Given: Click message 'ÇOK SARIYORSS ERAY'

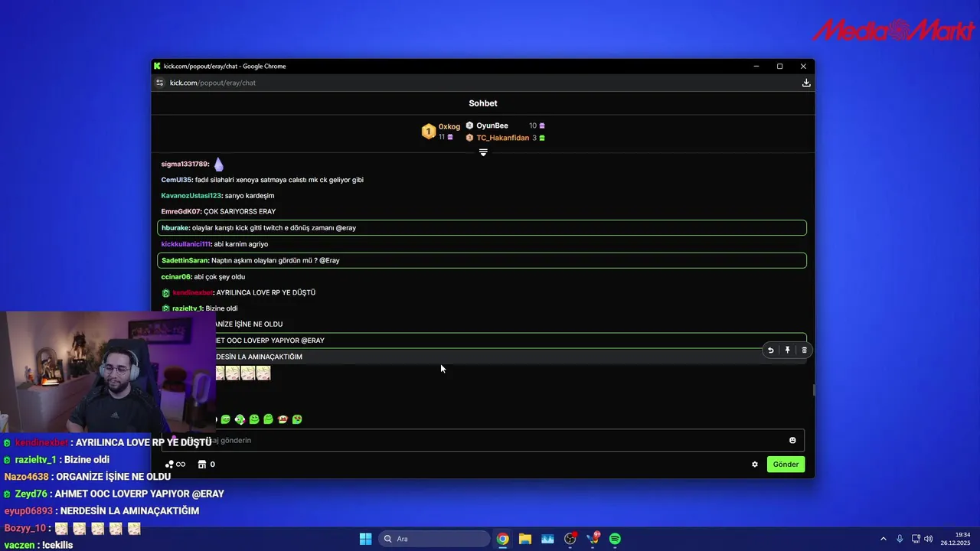Looking at the screenshot, I should tap(240, 211).
